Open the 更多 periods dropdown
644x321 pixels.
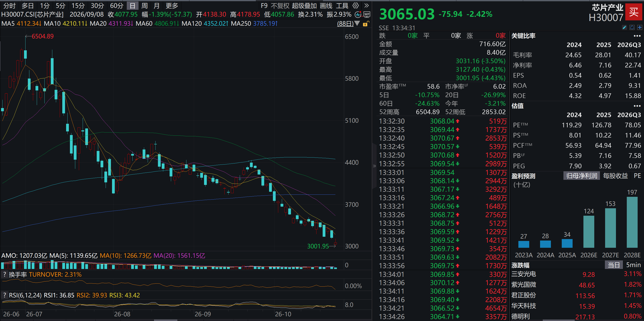tap(172, 6)
